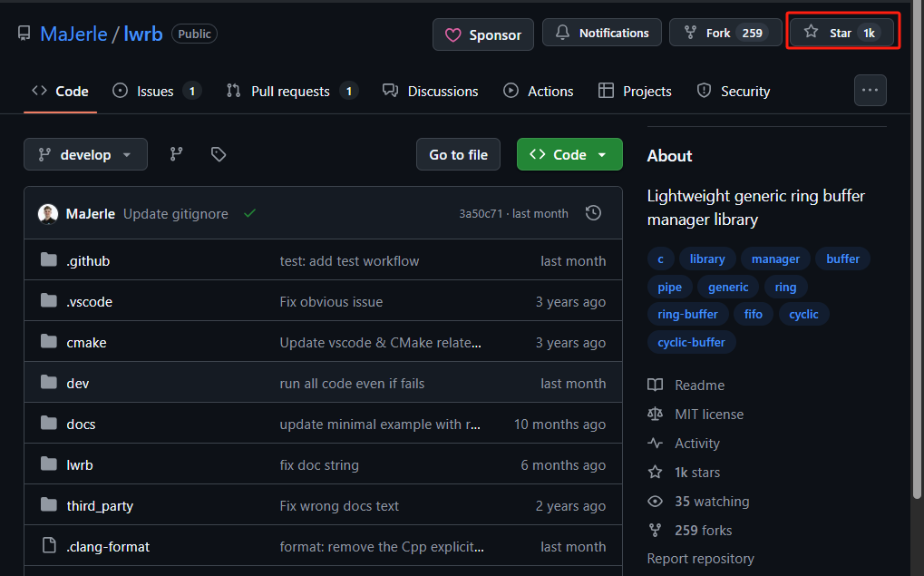
Task: View the 35 watching link
Action: coord(698,502)
